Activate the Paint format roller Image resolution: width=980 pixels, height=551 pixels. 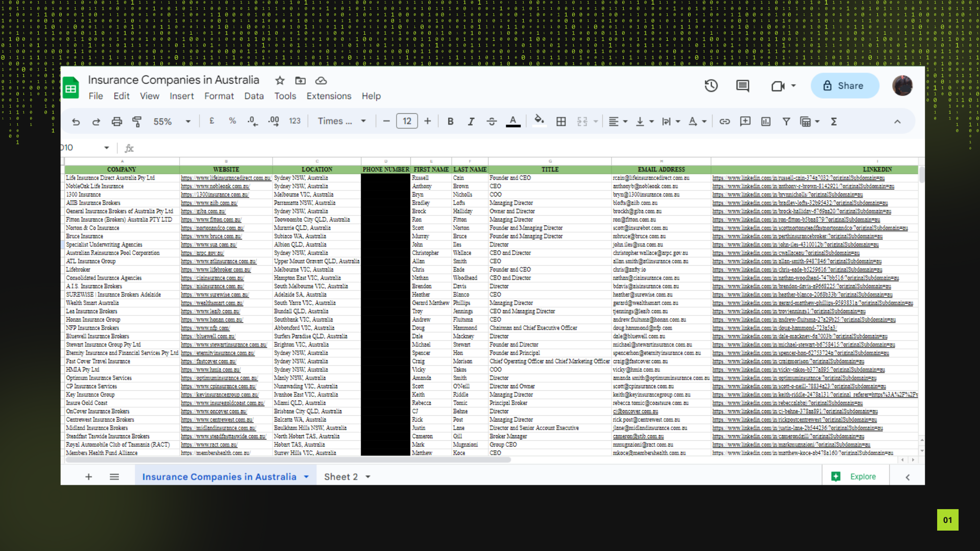tap(137, 121)
